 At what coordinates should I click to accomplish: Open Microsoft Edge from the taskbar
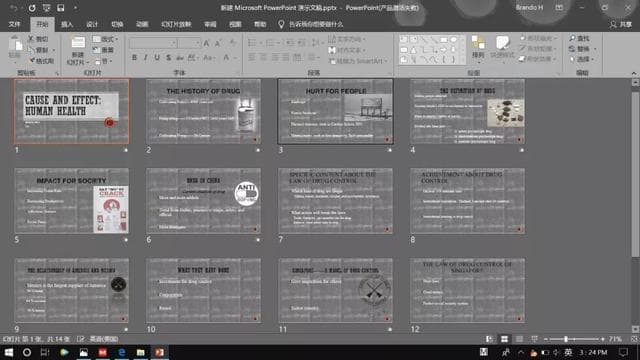point(121,352)
